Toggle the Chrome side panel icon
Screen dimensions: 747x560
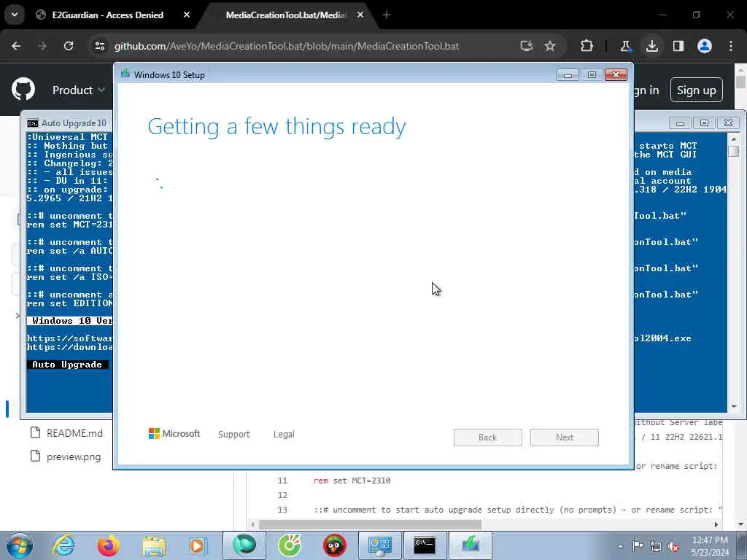[x=678, y=46]
